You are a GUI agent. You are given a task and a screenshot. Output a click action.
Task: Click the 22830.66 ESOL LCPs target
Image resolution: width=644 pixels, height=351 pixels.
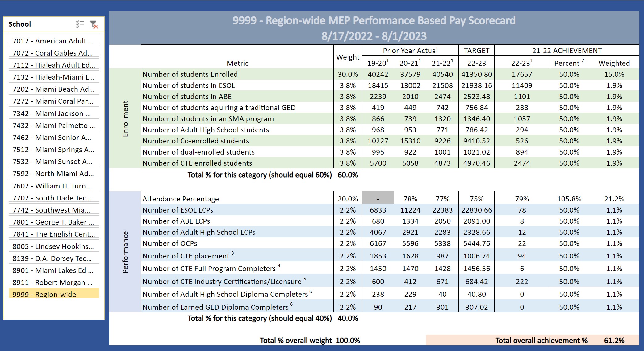(476, 210)
